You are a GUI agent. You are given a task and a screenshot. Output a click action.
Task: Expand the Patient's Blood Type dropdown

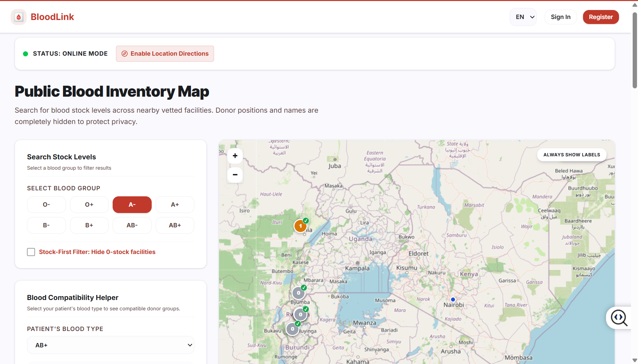[111, 345]
